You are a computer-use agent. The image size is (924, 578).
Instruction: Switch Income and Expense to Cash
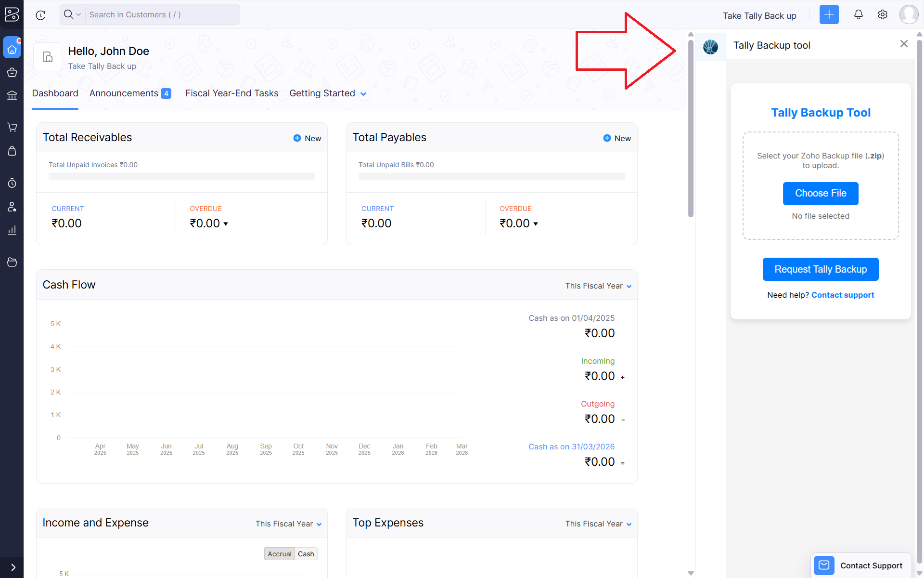(306, 554)
